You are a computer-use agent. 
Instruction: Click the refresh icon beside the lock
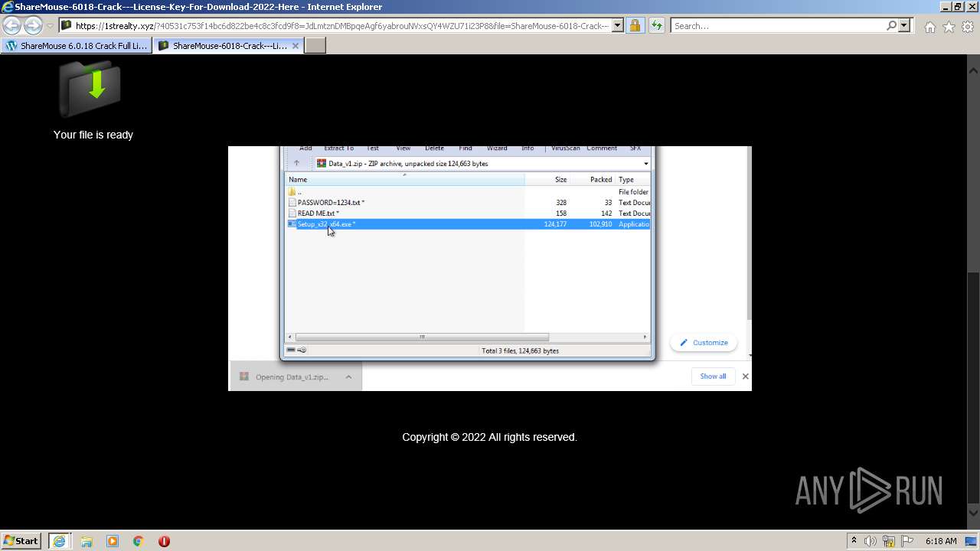[656, 26]
